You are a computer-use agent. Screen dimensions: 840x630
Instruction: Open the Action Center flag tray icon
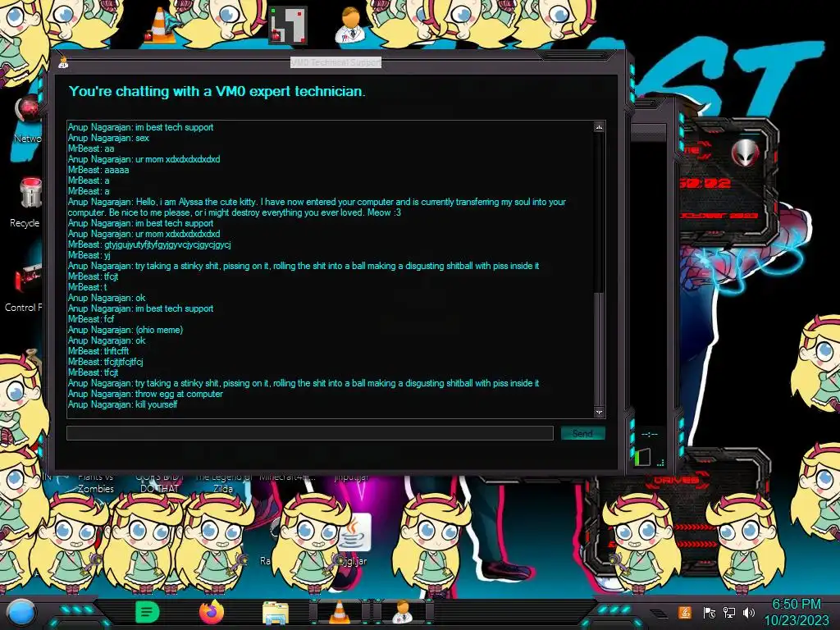pos(709,612)
